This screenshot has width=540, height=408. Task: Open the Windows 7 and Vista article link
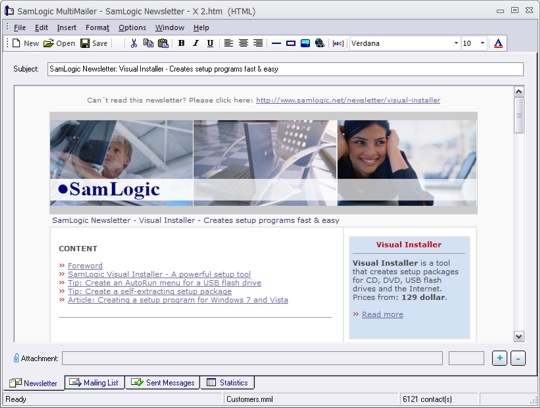pos(178,300)
